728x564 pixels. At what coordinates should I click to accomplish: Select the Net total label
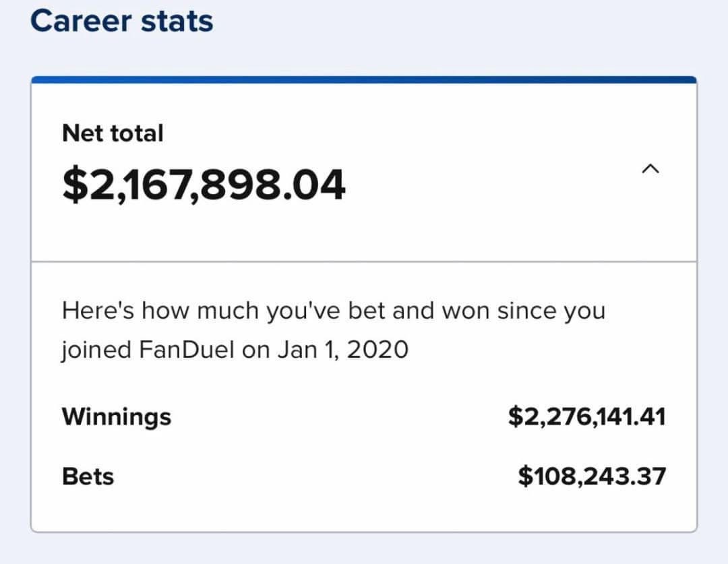point(113,133)
